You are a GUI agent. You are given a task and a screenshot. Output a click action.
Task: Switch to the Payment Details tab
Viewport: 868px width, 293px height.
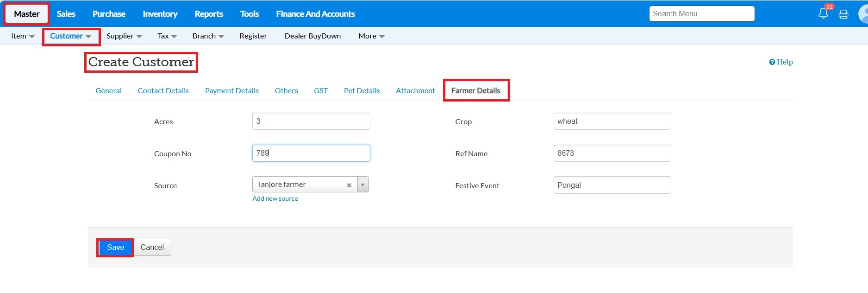(231, 91)
